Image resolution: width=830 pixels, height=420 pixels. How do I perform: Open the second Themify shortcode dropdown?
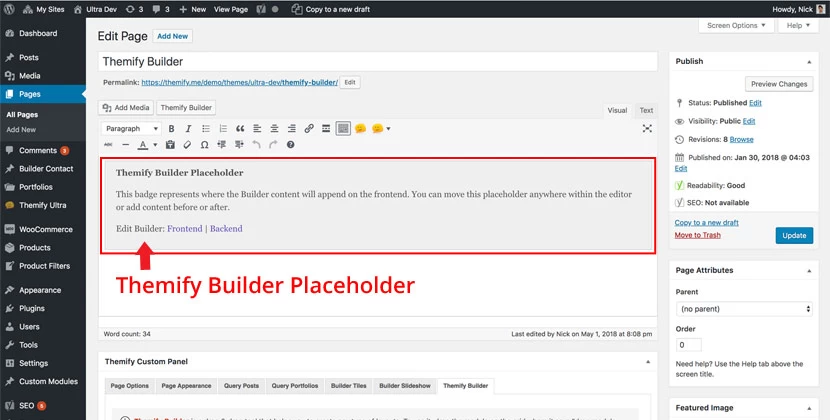click(381, 129)
